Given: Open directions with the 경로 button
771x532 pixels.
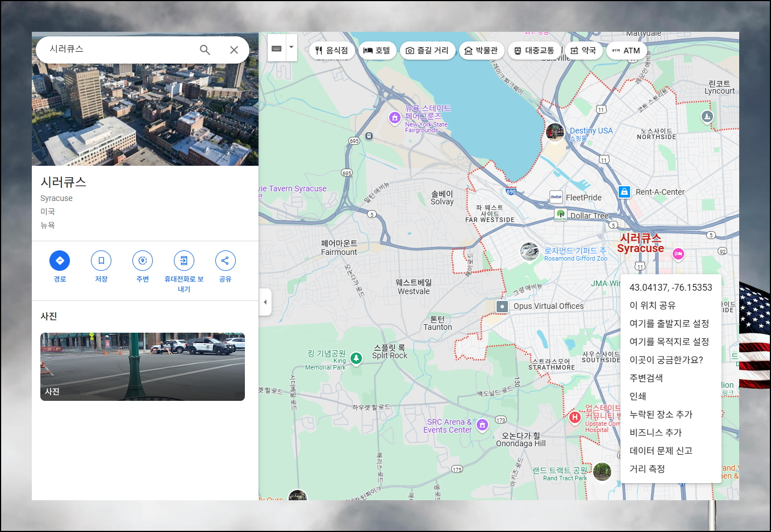Looking at the screenshot, I should click(60, 261).
